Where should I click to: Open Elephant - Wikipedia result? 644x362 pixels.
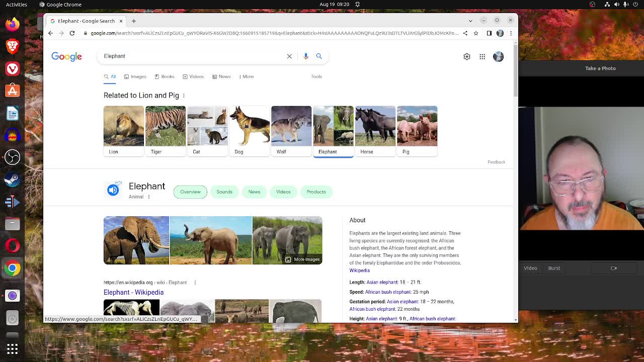pos(133,292)
